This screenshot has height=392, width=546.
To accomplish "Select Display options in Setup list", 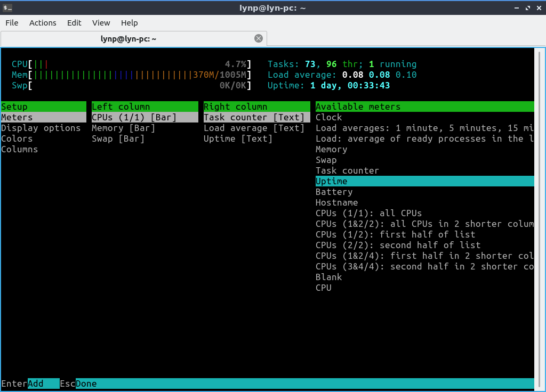I will pyautogui.click(x=41, y=128).
